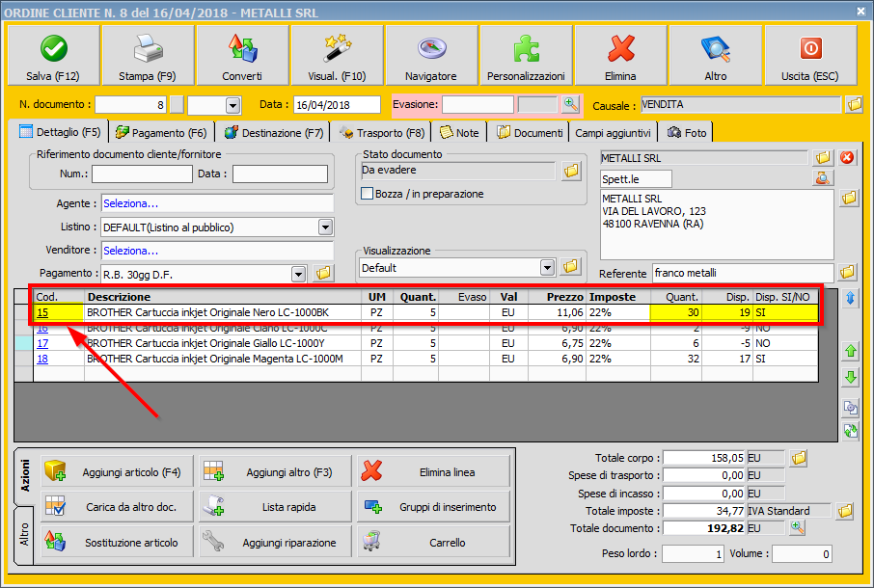Move row down with green down arrow
Image resolution: width=874 pixels, height=588 pixels.
point(851,377)
